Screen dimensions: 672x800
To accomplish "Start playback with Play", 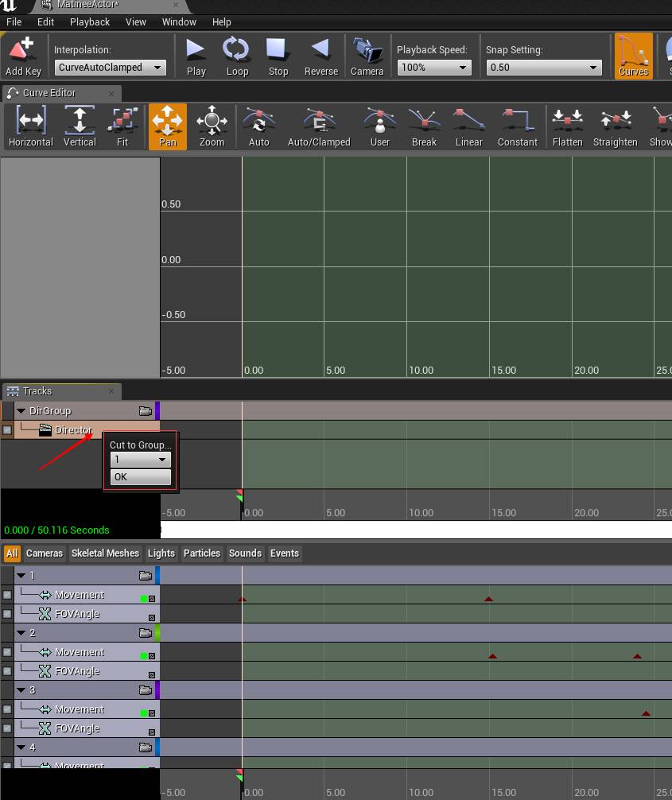I will [196, 56].
